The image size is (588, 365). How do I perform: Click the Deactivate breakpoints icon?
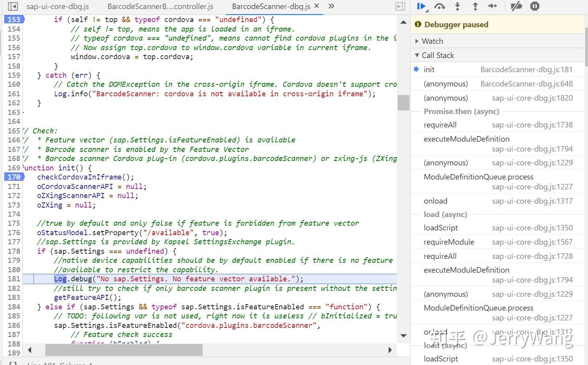517,6
